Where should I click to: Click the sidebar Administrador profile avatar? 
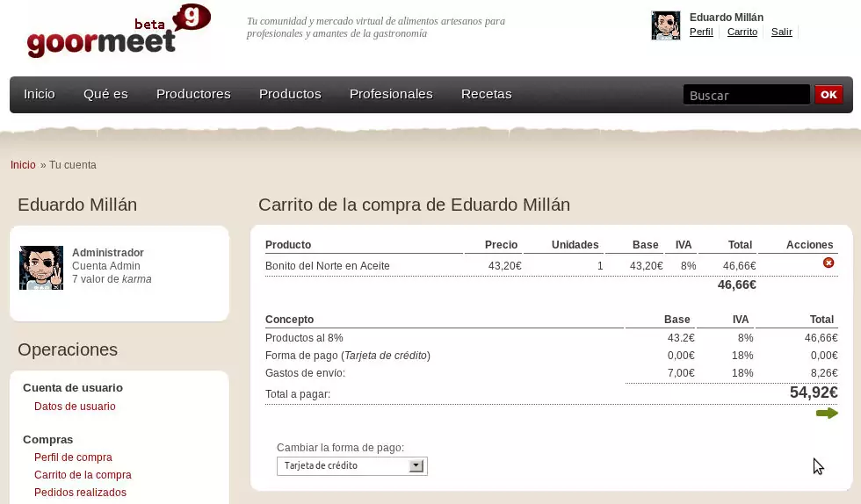[x=41, y=268]
